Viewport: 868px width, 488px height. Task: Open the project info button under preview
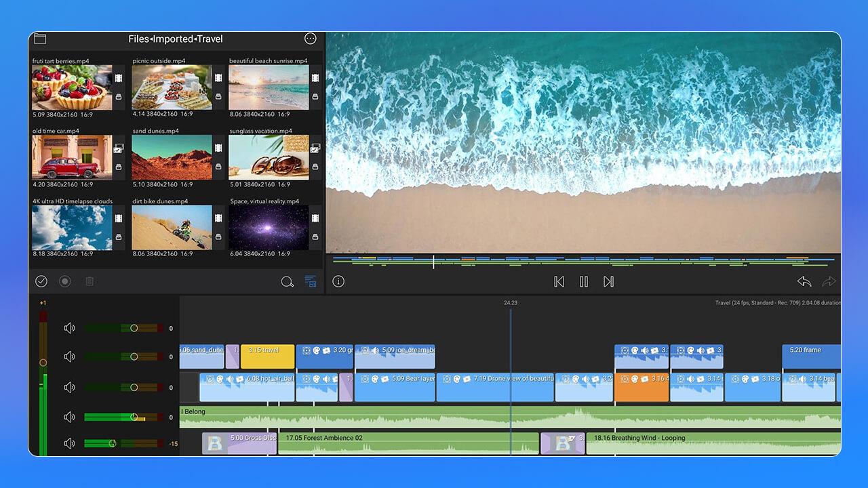[x=338, y=281]
